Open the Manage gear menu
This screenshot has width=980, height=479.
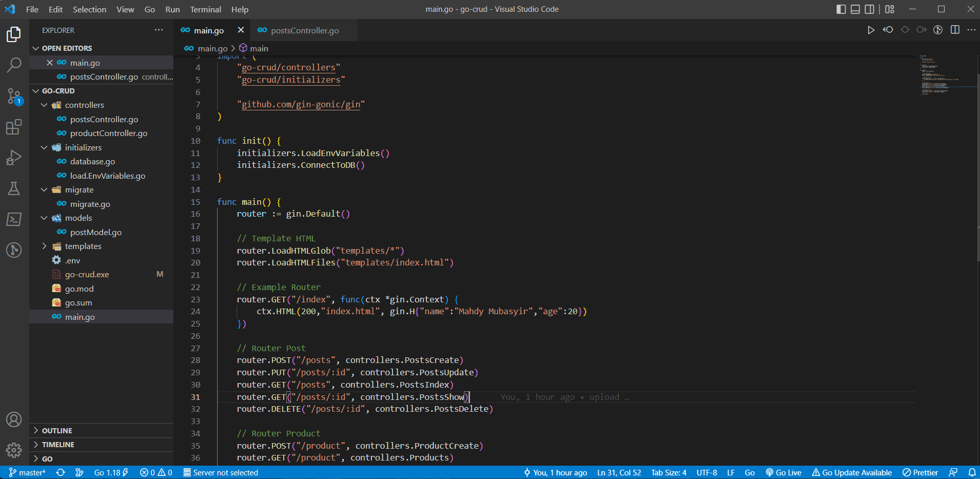pyautogui.click(x=14, y=450)
